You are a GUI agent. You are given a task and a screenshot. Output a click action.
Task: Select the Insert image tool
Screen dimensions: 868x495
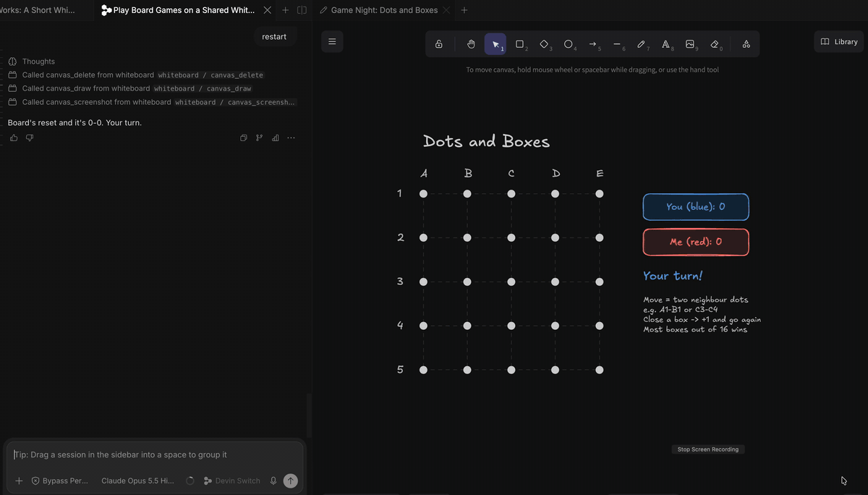tap(690, 44)
